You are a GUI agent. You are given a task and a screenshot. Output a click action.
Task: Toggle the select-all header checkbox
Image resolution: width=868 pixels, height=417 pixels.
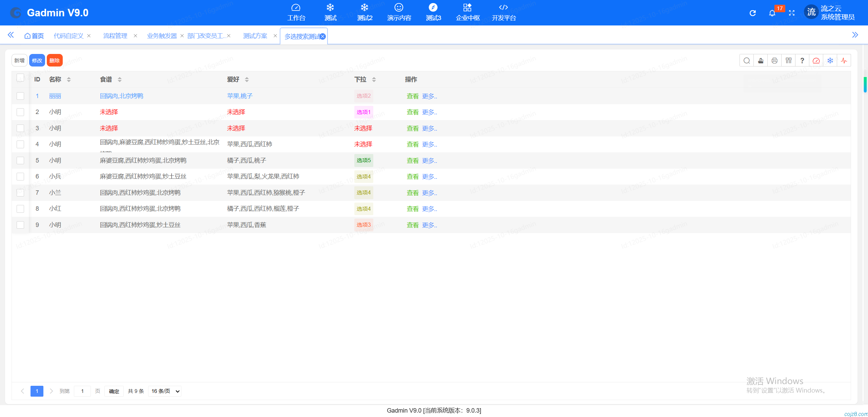tap(20, 78)
